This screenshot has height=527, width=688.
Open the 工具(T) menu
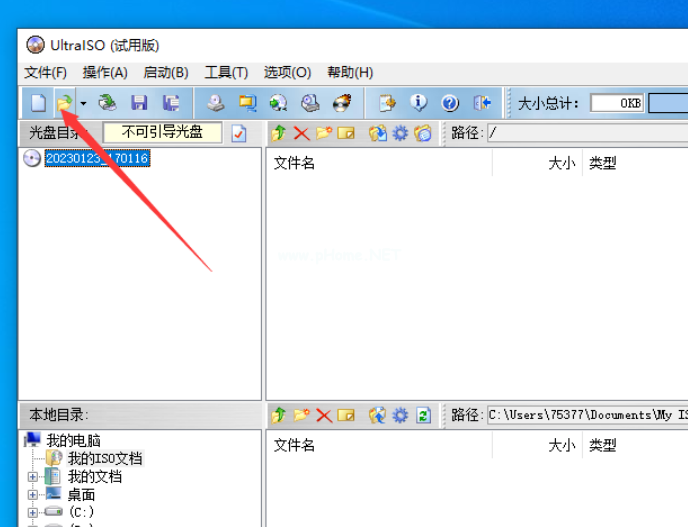pos(225,73)
